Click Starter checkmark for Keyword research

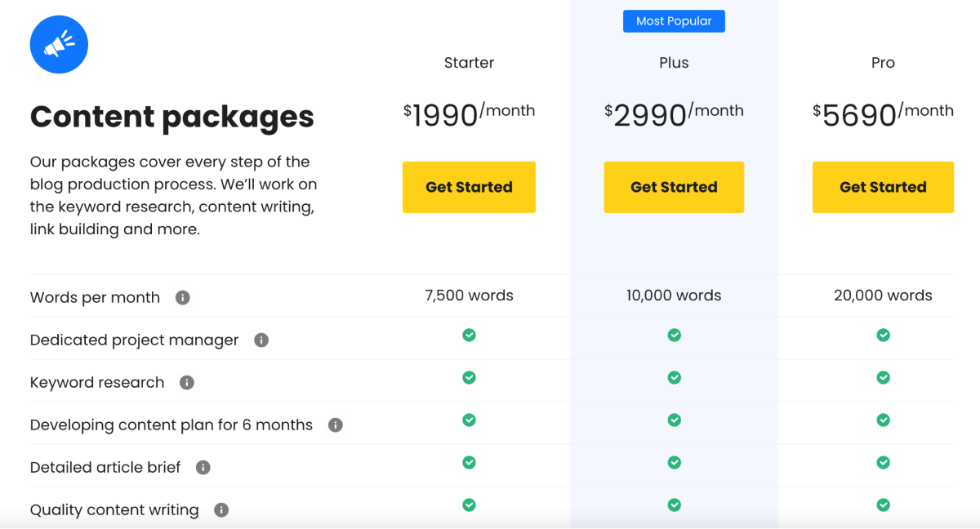coord(469,377)
